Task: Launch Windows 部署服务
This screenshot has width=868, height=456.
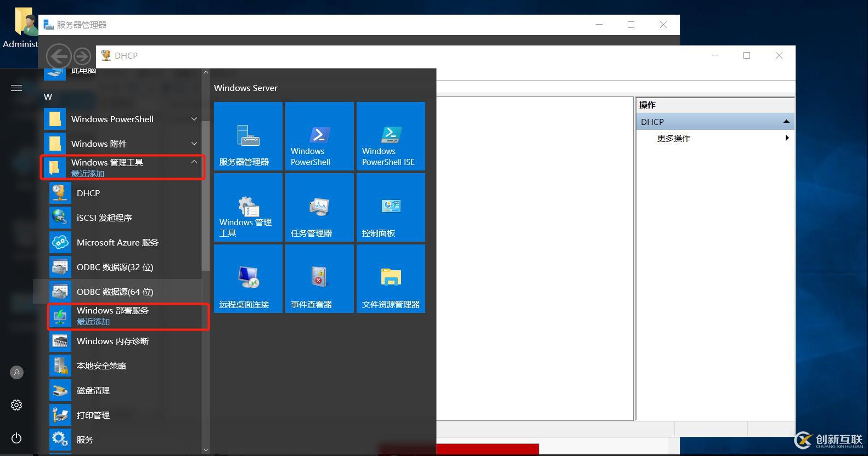Action: [x=123, y=316]
